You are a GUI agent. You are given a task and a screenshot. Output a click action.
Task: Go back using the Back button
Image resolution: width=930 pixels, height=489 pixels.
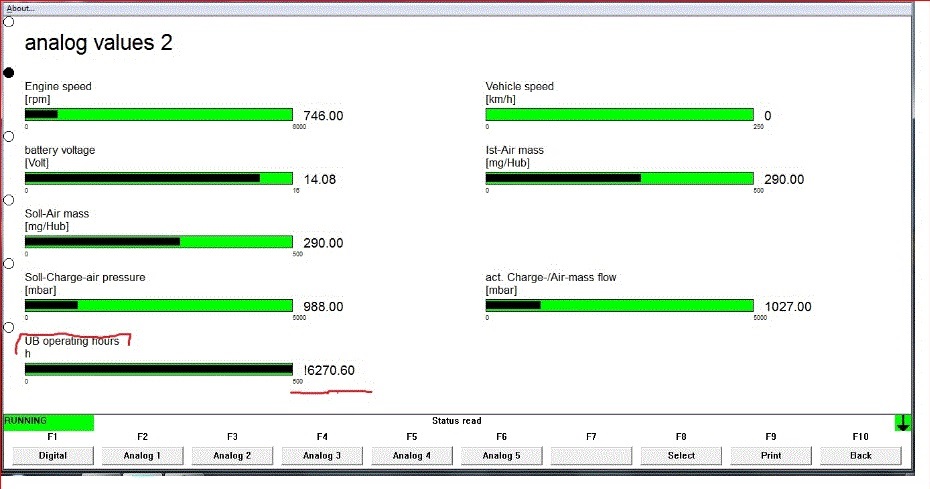tap(860, 456)
